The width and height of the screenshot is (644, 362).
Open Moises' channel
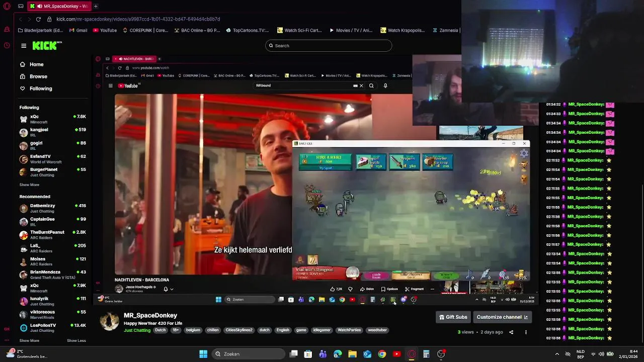pyautogui.click(x=53, y=261)
